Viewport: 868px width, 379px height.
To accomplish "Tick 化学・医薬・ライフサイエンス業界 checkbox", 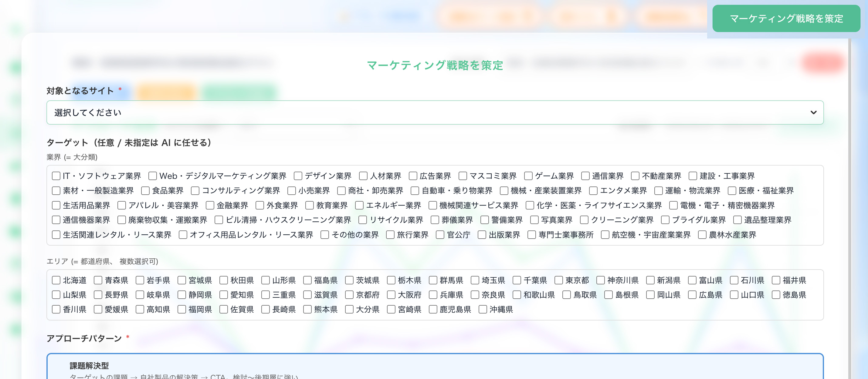I will click(x=530, y=205).
